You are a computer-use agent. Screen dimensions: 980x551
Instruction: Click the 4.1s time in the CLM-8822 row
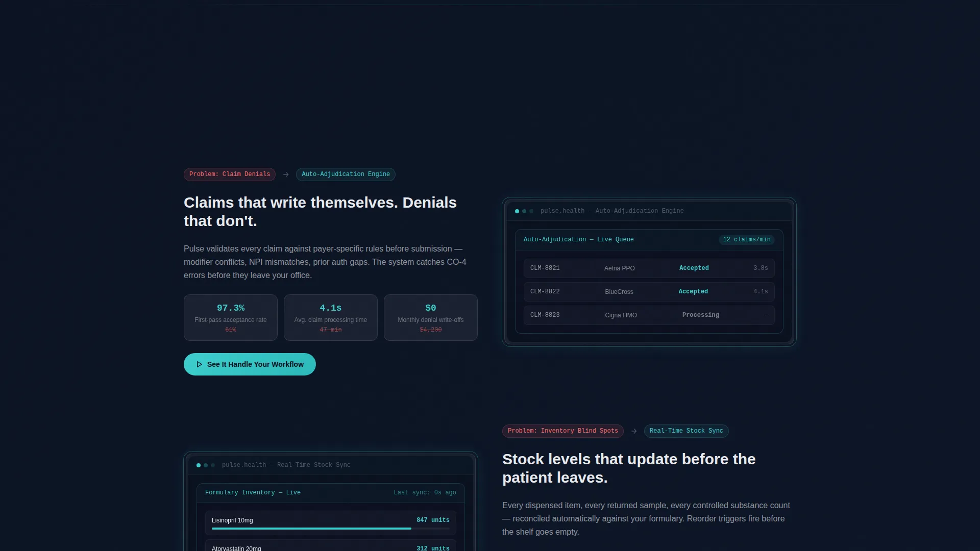pyautogui.click(x=761, y=292)
